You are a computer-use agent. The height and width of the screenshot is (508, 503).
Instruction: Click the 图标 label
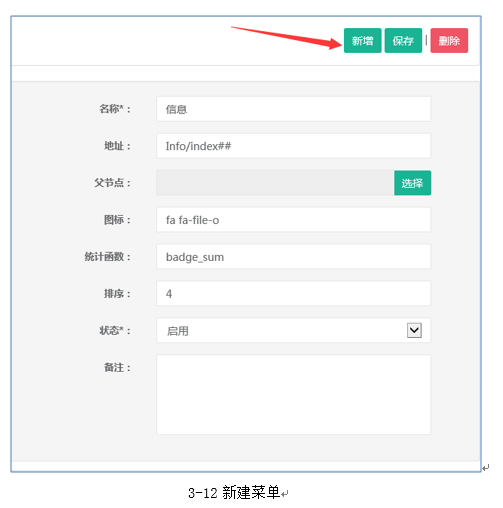[117, 220]
